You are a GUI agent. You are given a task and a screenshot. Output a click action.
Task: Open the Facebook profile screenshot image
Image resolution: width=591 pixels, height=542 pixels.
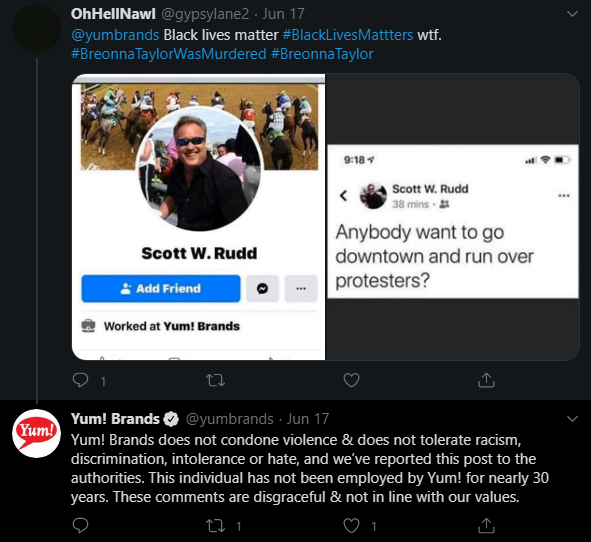pos(199,217)
